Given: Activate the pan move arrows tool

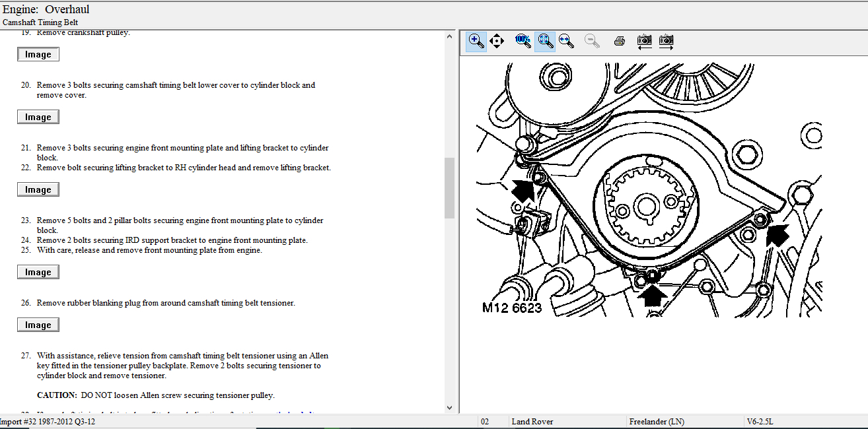Looking at the screenshot, I should pyautogui.click(x=497, y=41).
